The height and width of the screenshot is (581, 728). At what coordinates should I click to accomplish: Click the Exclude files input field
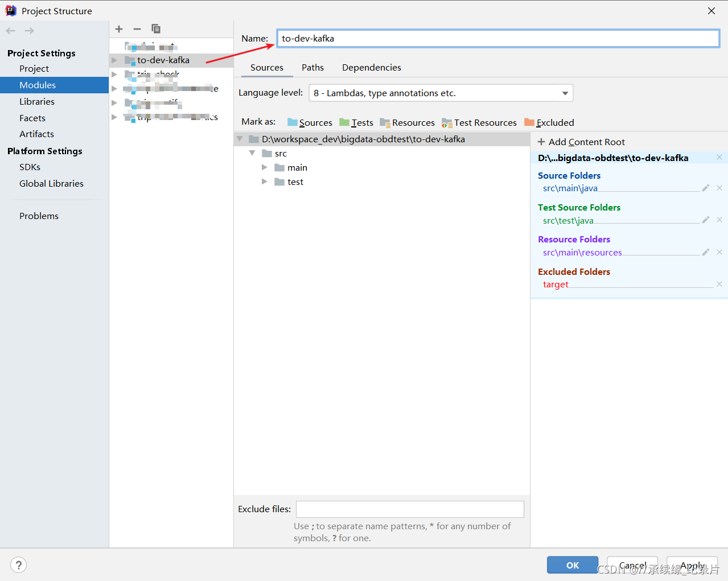coord(410,509)
